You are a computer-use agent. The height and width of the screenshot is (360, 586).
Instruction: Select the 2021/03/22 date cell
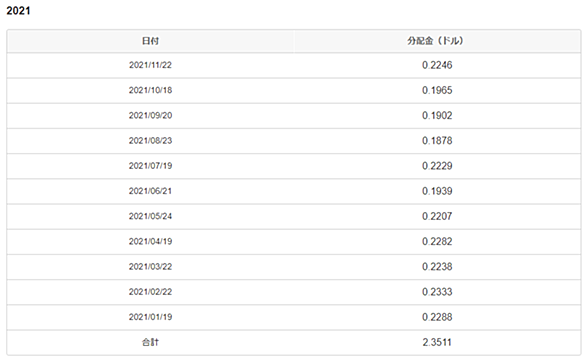point(150,267)
